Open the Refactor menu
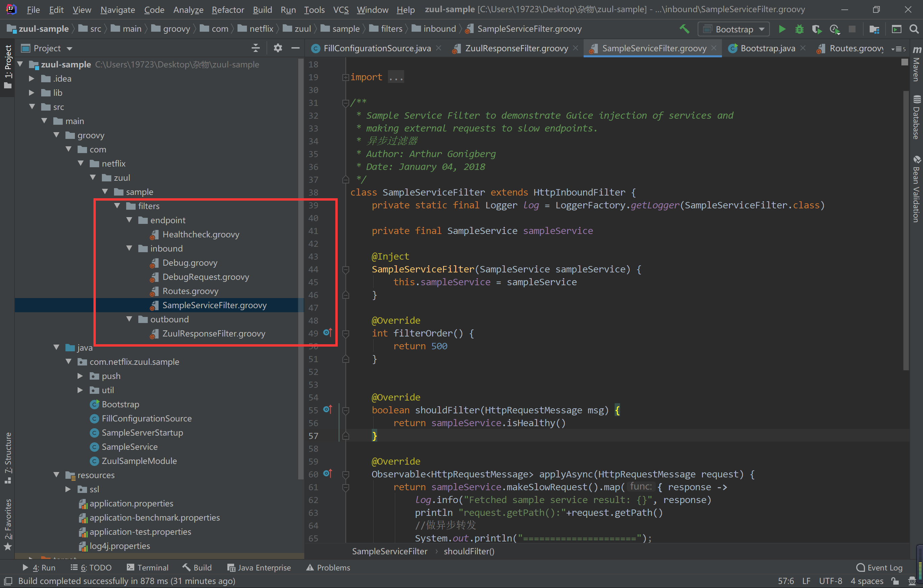 click(228, 9)
